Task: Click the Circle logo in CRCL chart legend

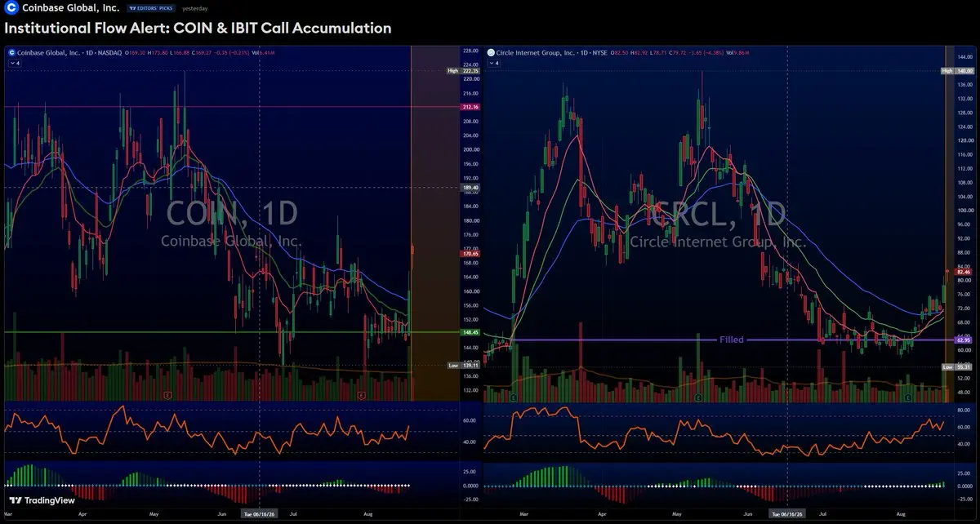Action: point(490,51)
